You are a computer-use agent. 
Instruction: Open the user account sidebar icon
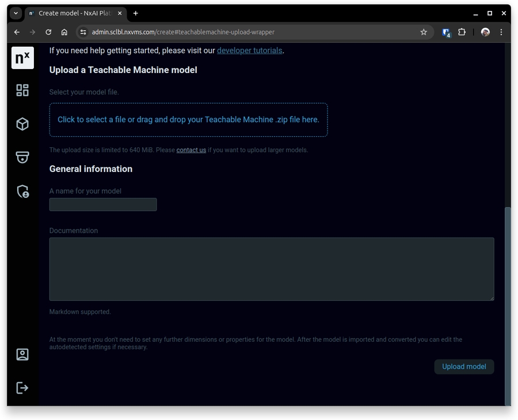[x=22, y=354]
